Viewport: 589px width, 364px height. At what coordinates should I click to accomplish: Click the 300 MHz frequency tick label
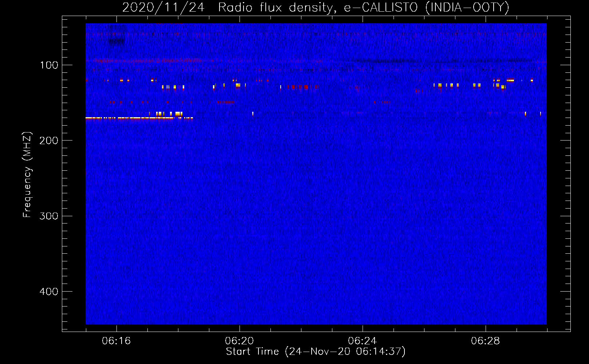[x=49, y=216]
